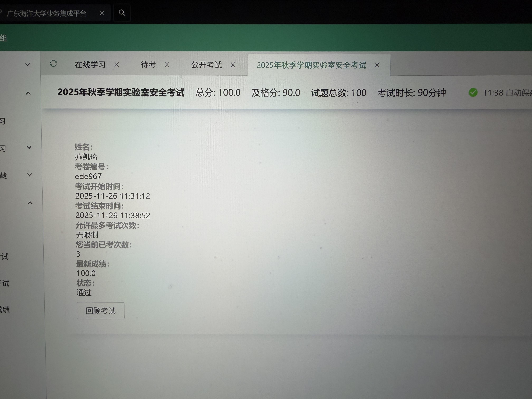
Task: Switch to the 待考 tab
Action: [148, 65]
